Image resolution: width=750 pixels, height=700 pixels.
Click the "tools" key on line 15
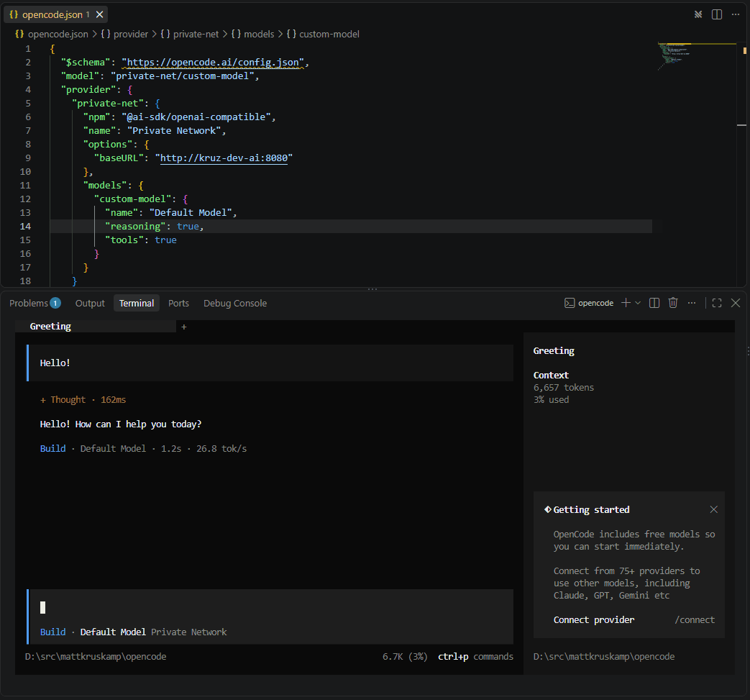[x=124, y=240]
